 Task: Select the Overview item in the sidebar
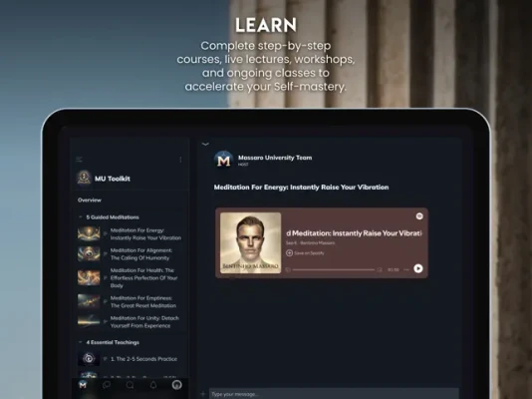[x=90, y=200]
